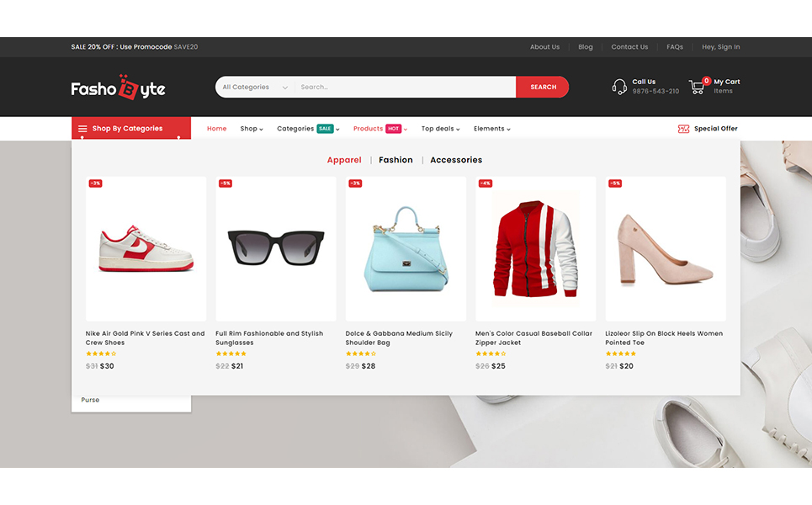Click the Search text field
This screenshot has height=505, width=812.
pyautogui.click(x=404, y=87)
